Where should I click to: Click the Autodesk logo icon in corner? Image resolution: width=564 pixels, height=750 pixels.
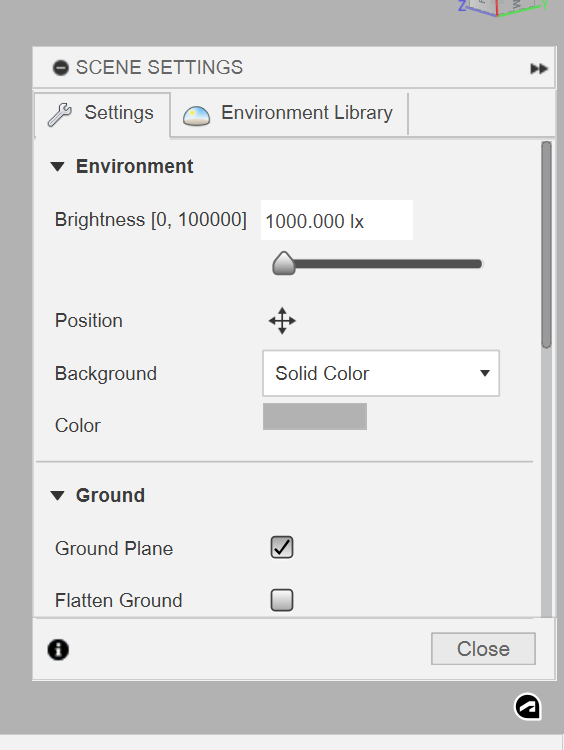(528, 706)
